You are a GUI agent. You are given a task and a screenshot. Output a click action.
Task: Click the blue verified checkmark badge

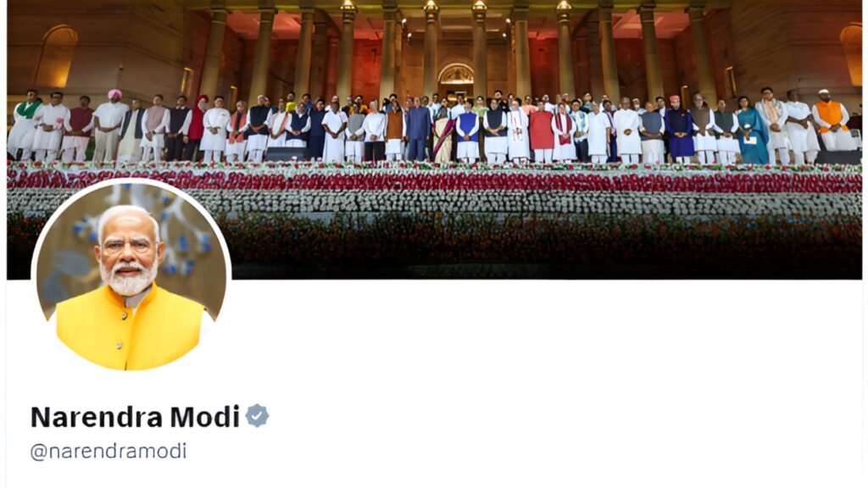tap(257, 415)
